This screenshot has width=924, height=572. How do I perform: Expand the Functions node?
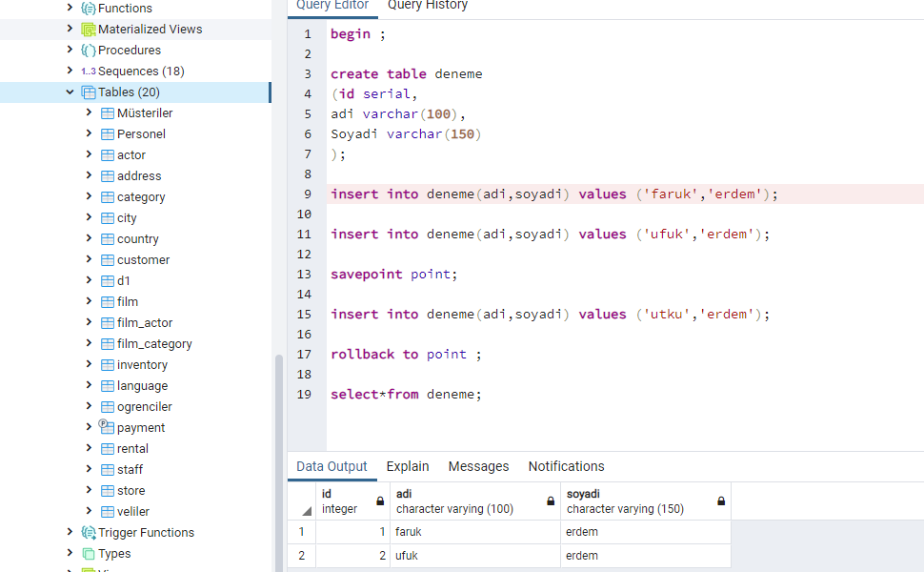tap(70, 8)
